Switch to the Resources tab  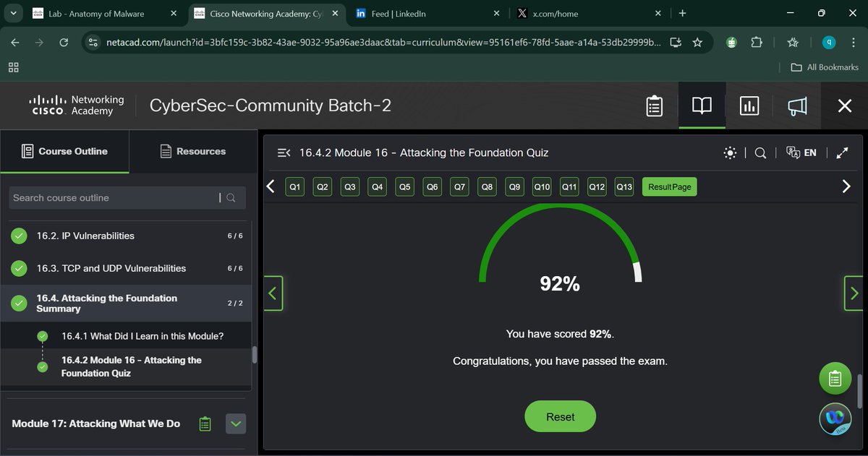pyautogui.click(x=193, y=151)
